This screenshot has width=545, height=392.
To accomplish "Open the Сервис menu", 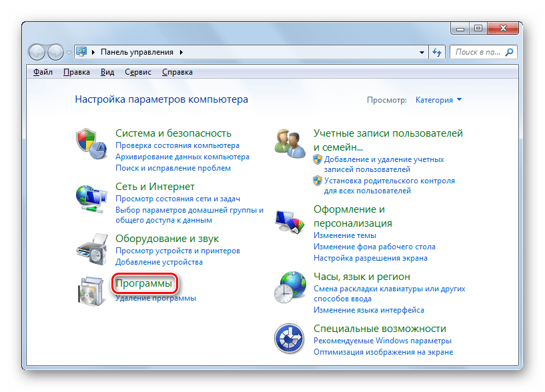I will coord(138,72).
